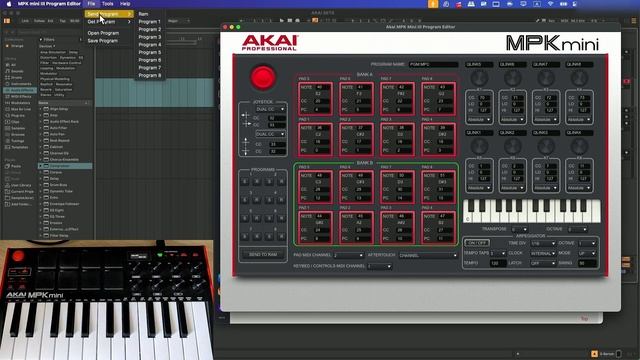Select Save Program in File menu

click(x=102, y=41)
